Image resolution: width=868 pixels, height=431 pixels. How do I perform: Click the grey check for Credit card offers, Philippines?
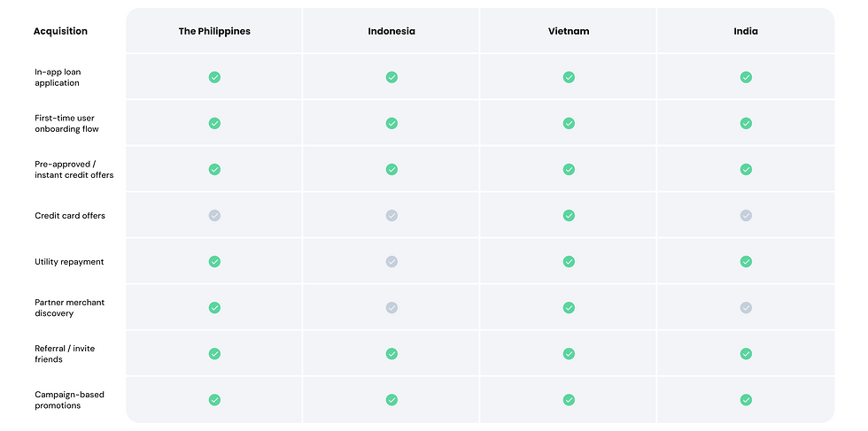[x=214, y=215]
